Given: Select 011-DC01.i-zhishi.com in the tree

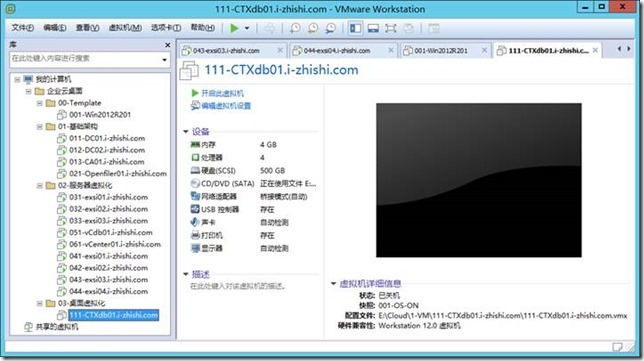Looking at the screenshot, I should [107, 138].
